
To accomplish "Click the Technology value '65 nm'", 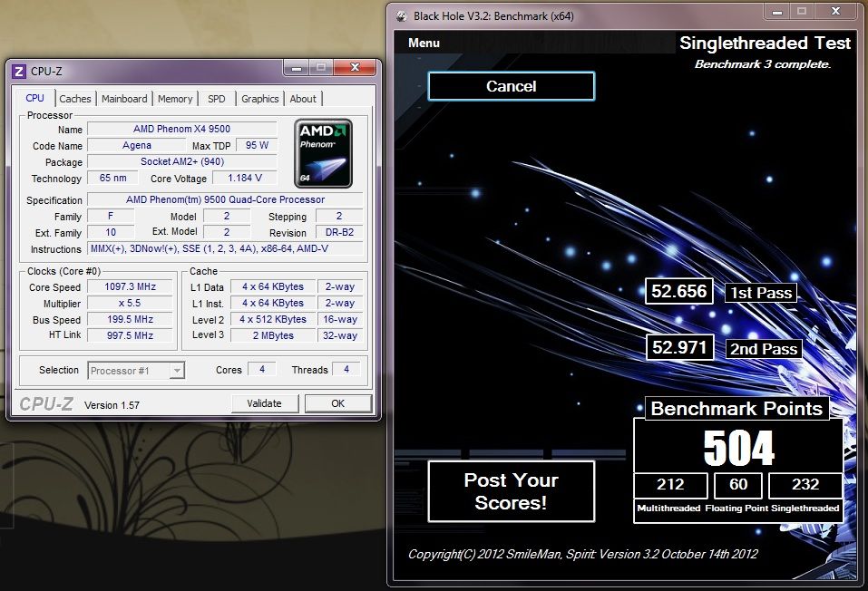I will click(x=113, y=179).
